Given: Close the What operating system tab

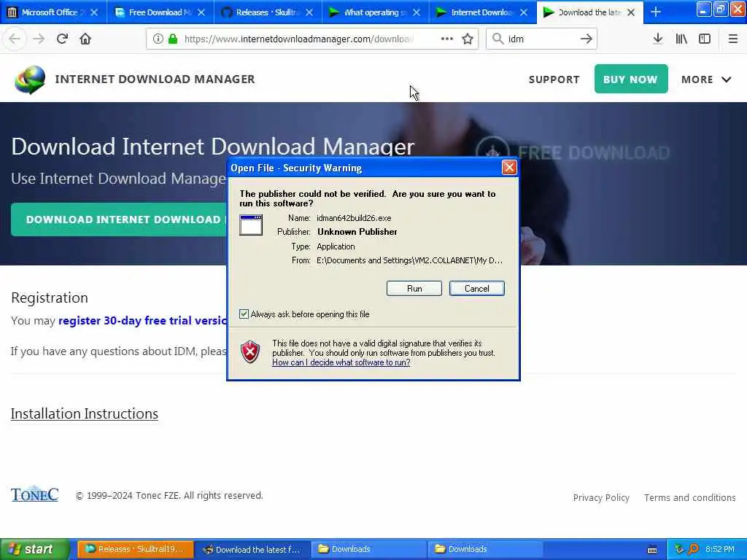Looking at the screenshot, I should (x=417, y=12).
